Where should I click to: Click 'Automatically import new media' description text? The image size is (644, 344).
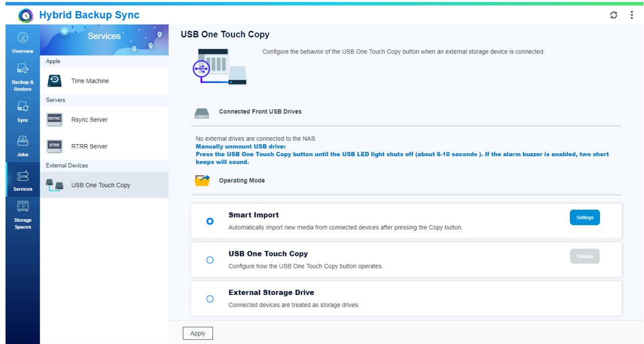click(x=345, y=227)
